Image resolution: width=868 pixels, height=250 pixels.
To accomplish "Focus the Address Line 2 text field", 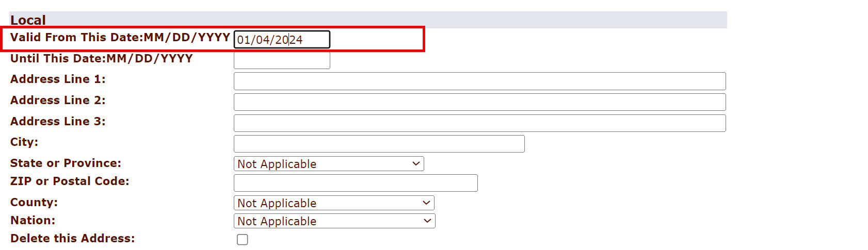I will point(479,102).
